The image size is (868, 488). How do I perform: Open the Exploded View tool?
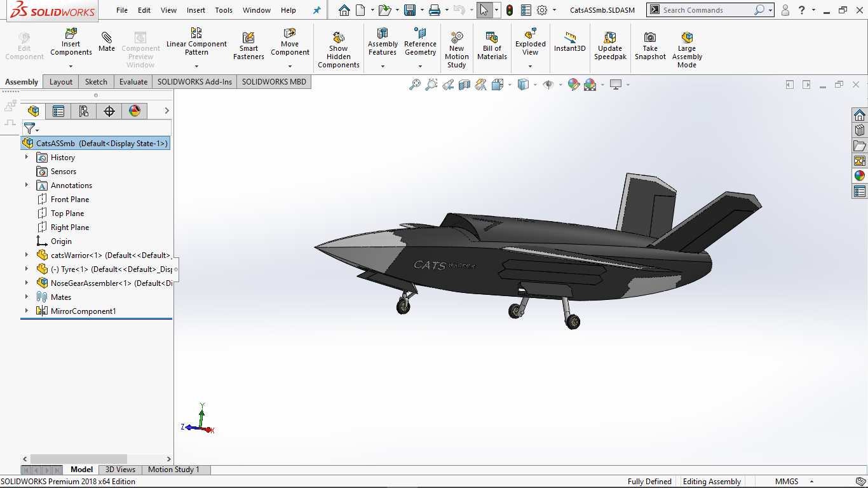[x=529, y=44]
